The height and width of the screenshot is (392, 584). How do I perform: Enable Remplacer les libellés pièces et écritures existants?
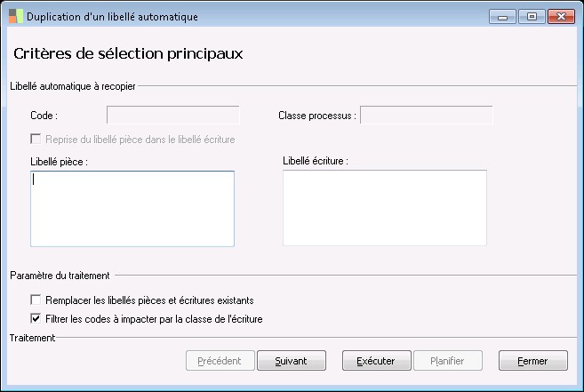click(36, 300)
